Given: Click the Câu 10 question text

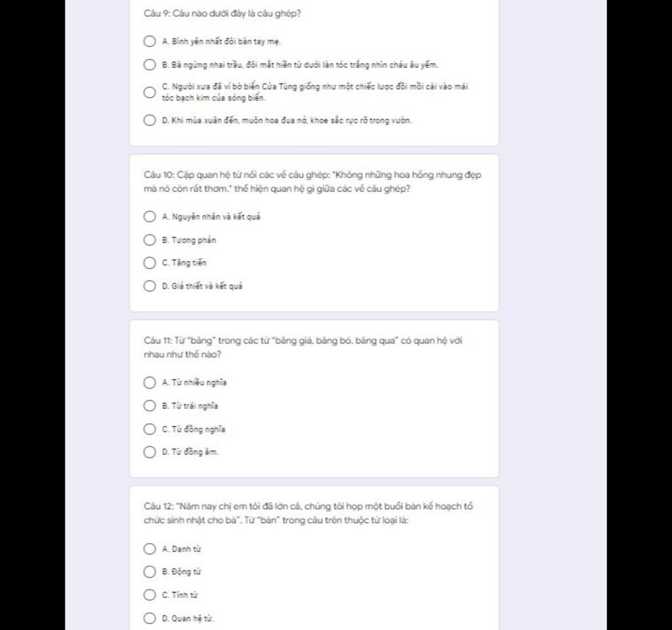Looking at the screenshot, I should point(312,182).
